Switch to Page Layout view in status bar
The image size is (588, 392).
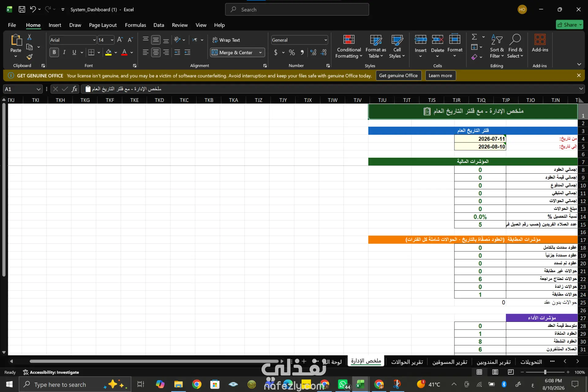(495, 372)
